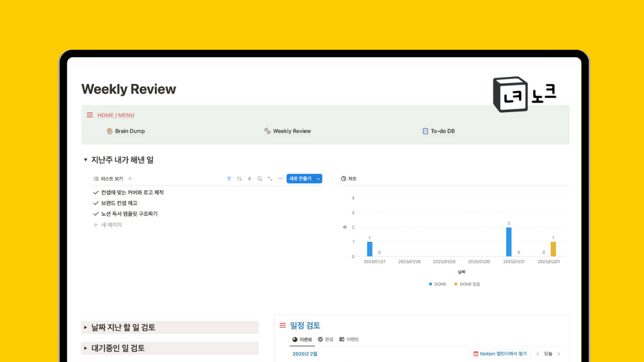The width and height of the screenshot is (644, 362).
Task: Open the filter icon in list toolbar
Action: pyautogui.click(x=229, y=179)
